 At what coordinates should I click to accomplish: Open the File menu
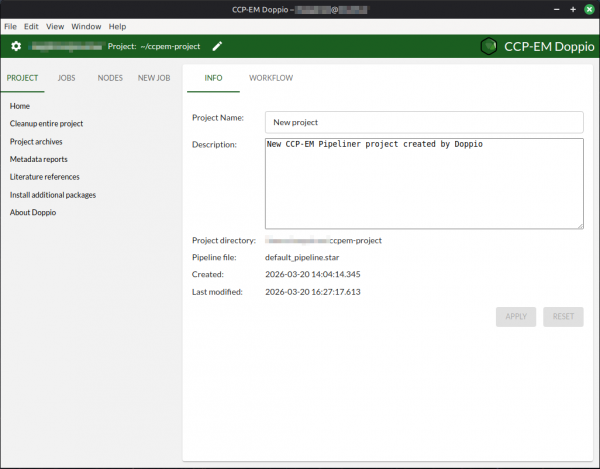pos(10,26)
